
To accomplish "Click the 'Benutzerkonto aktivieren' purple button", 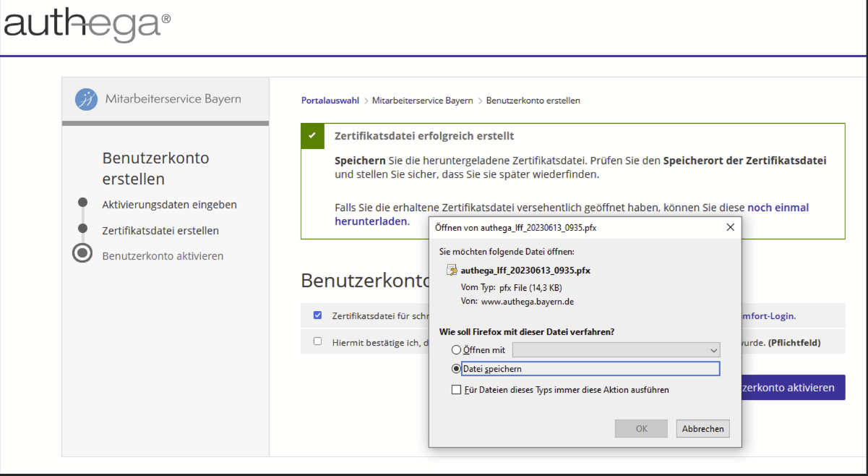I will click(x=793, y=388).
